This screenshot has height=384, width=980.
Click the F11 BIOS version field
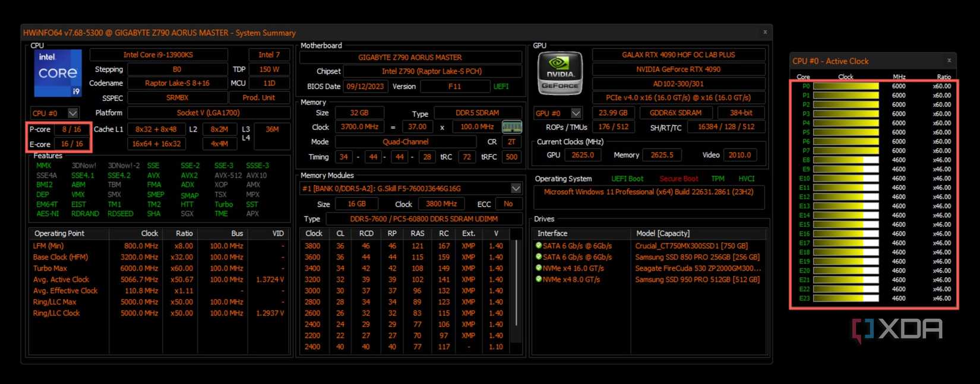pos(454,86)
